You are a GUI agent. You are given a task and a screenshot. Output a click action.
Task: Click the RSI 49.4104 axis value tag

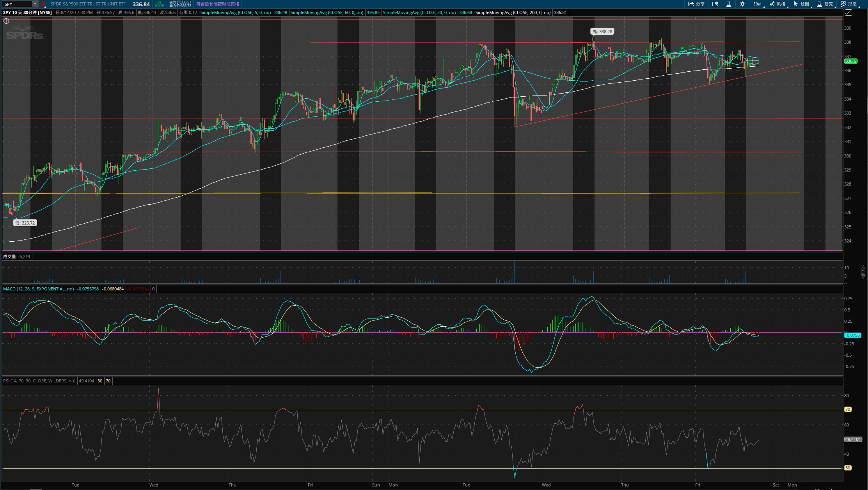pyautogui.click(x=853, y=439)
